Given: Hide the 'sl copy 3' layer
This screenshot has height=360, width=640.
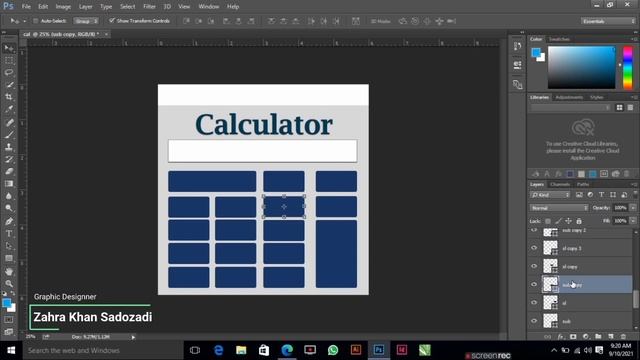Looking at the screenshot, I should coord(534,248).
